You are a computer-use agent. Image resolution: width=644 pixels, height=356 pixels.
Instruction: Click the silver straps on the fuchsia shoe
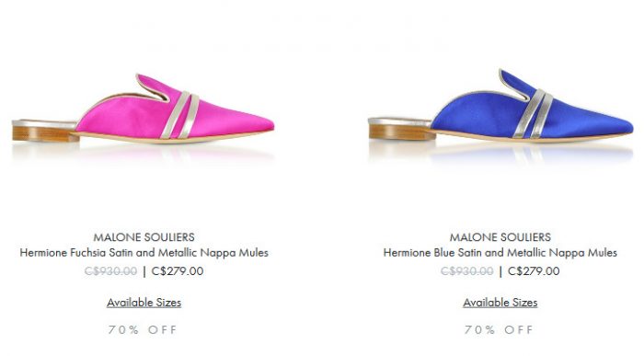point(180,115)
